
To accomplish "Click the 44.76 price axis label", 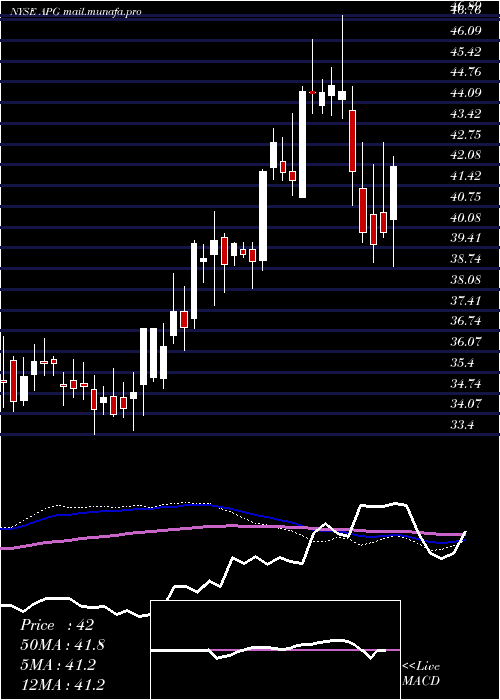I will click(x=466, y=72).
